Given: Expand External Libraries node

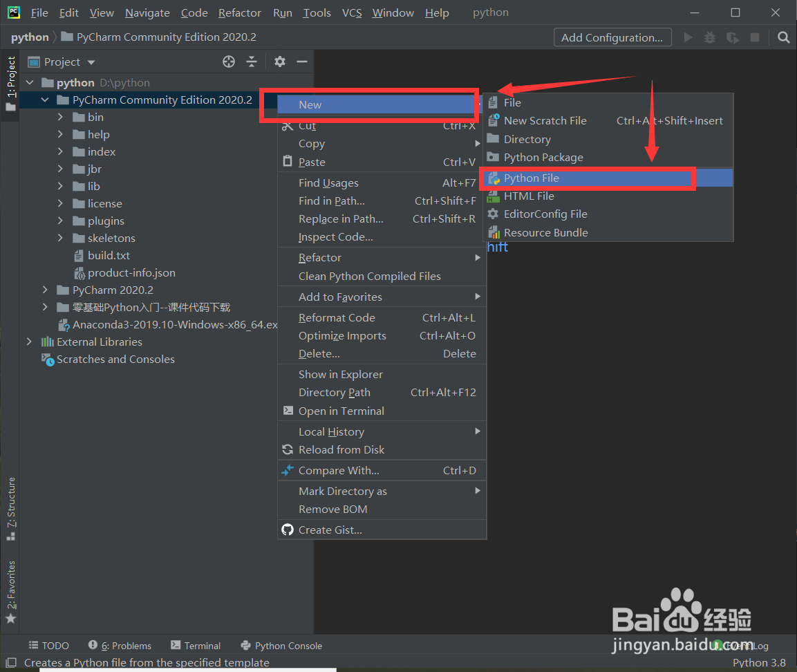Looking at the screenshot, I should coord(30,342).
